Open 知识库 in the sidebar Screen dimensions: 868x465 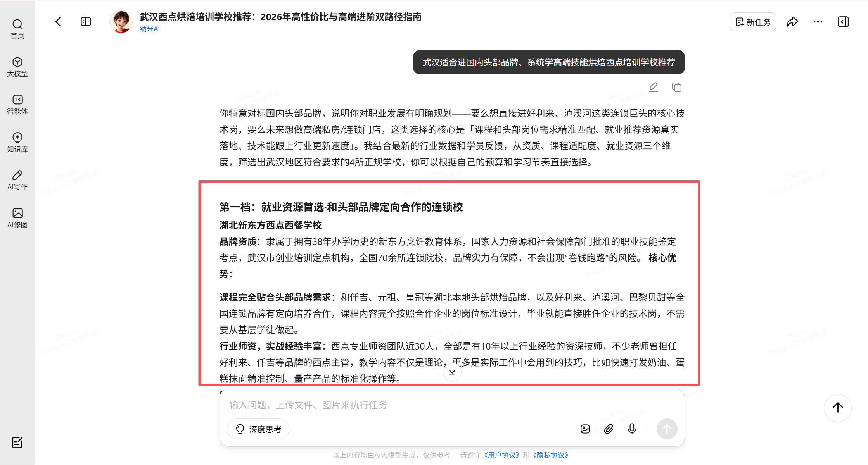pos(17,142)
